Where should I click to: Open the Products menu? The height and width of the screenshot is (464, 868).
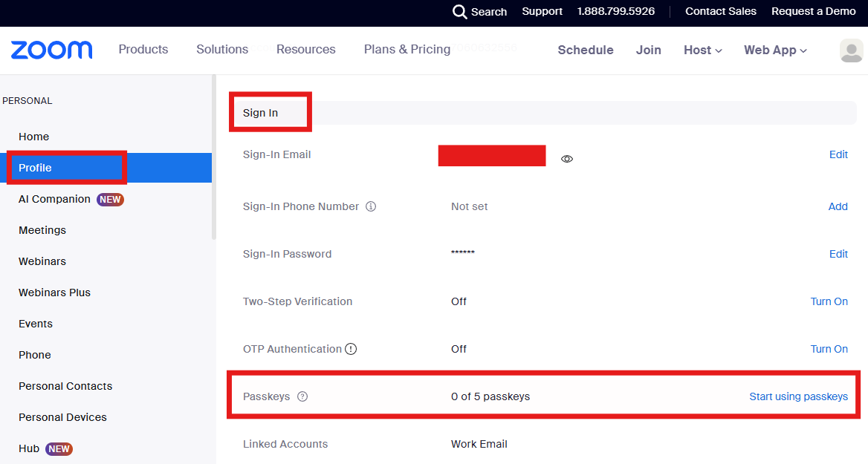pos(143,49)
